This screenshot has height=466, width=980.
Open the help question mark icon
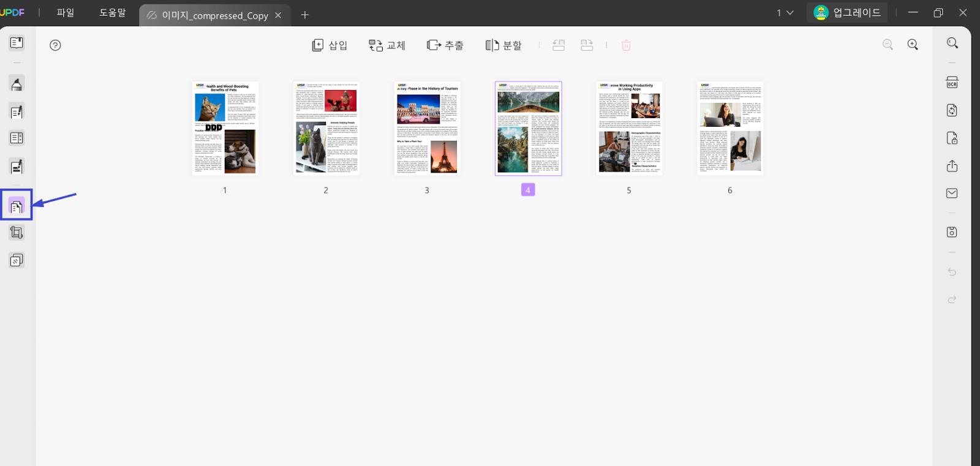tap(55, 45)
